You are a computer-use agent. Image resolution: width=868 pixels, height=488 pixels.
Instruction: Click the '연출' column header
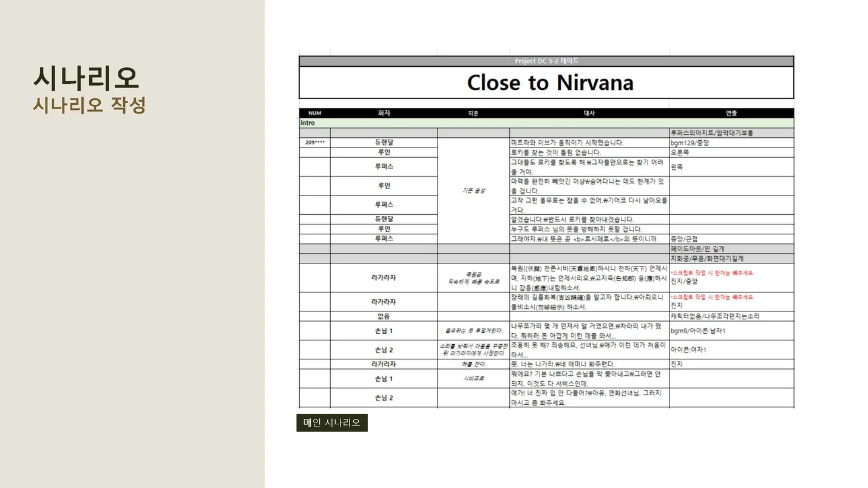pyautogui.click(x=731, y=114)
